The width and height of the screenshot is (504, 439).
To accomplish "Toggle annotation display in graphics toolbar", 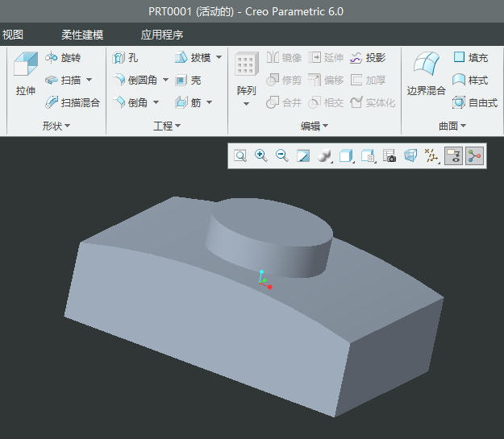I will [453, 156].
